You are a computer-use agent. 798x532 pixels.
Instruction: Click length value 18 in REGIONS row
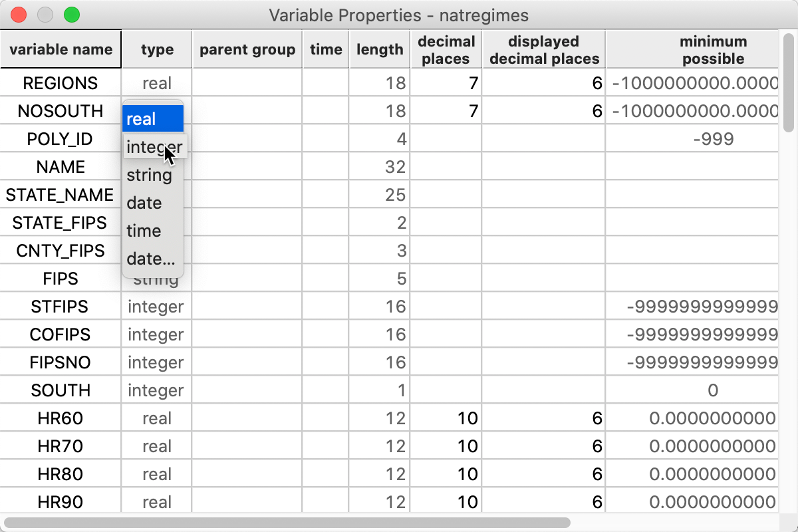pos(380,83)
